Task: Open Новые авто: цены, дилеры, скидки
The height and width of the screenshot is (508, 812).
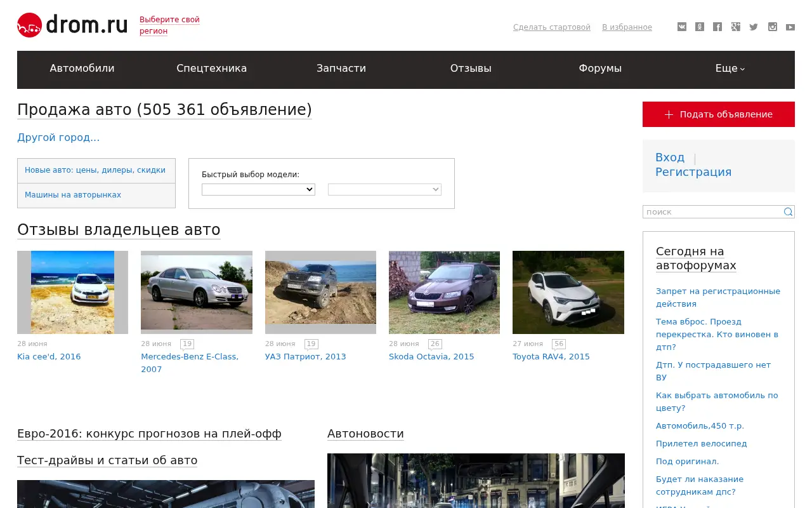Action: [x=95, y=170]
